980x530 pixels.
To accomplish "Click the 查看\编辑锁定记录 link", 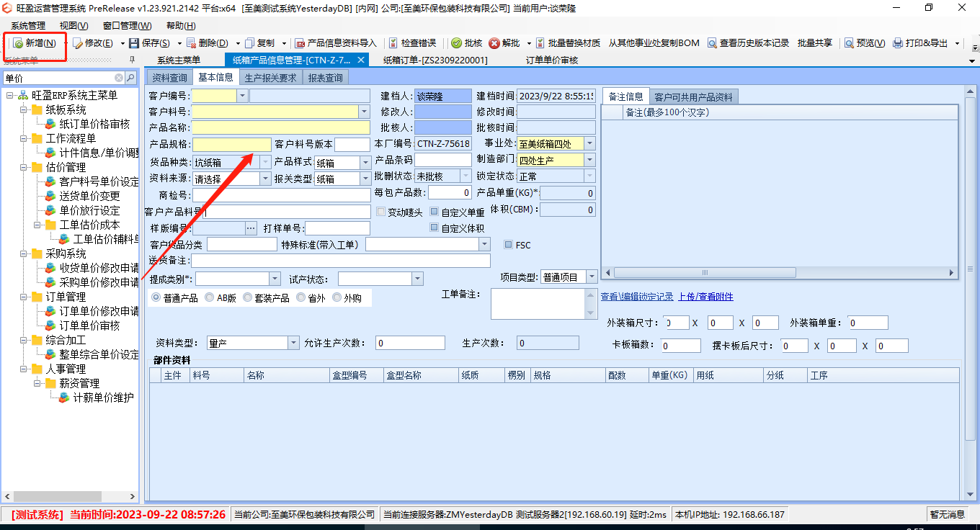I will click(637, 297).
